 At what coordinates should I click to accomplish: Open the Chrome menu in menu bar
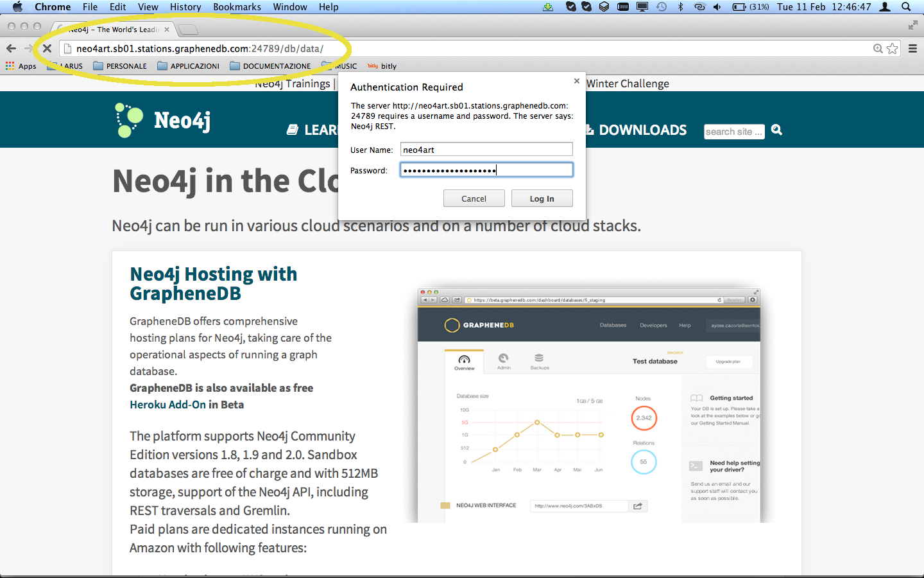click(x=53, y=7)
